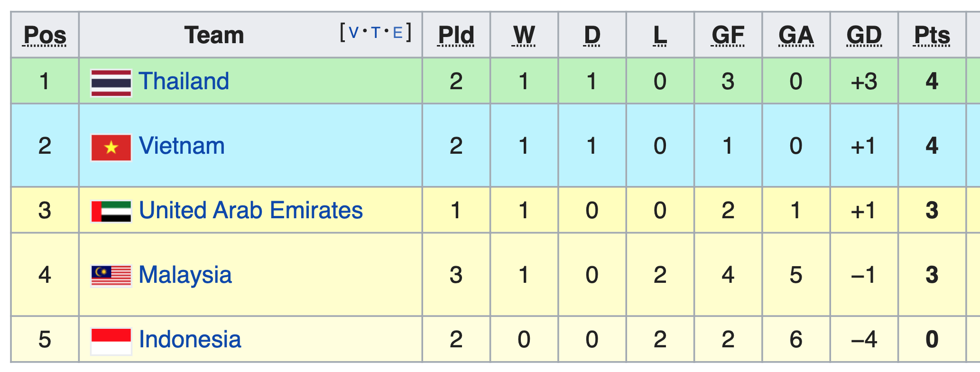Screen dimensions: 980x372
Task: Click the Pld column header abbreviation
Action: click(x=456, y=35)
